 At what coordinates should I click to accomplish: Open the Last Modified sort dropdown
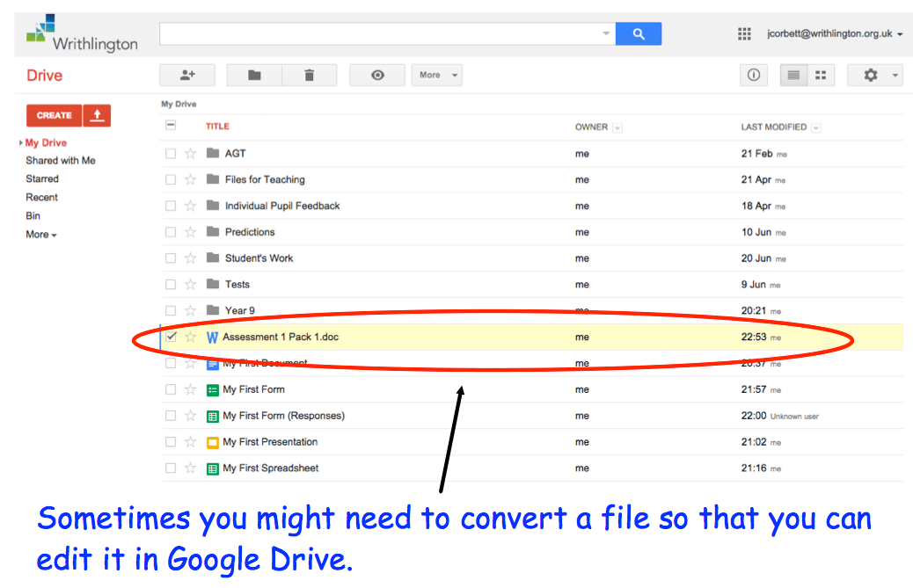click(x=815, y=128)
